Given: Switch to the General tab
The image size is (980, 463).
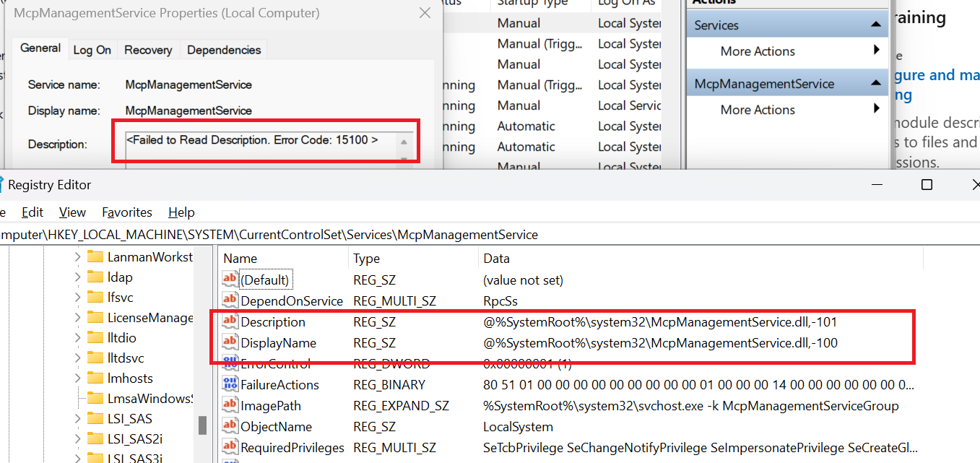Looking at the screenshot, I should [40, 48].
